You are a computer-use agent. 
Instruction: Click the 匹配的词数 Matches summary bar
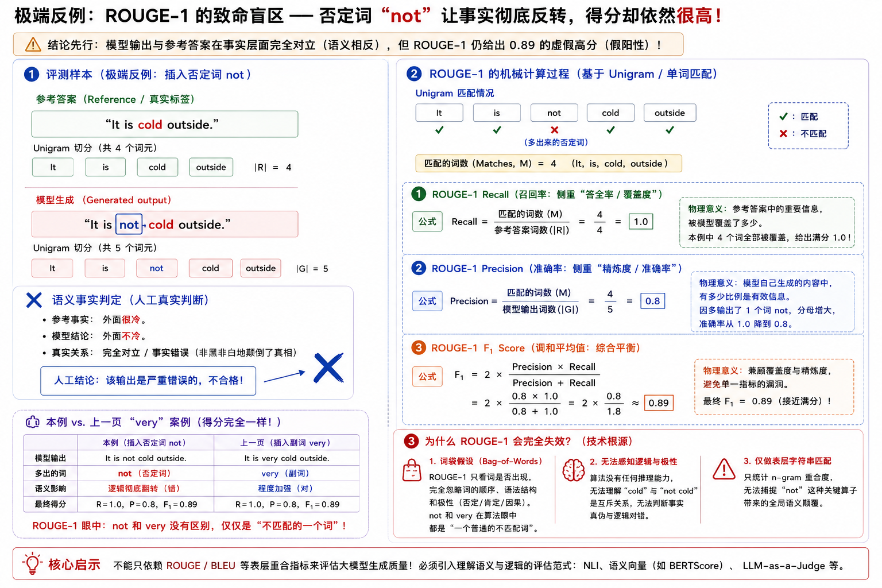coord(549,164)
